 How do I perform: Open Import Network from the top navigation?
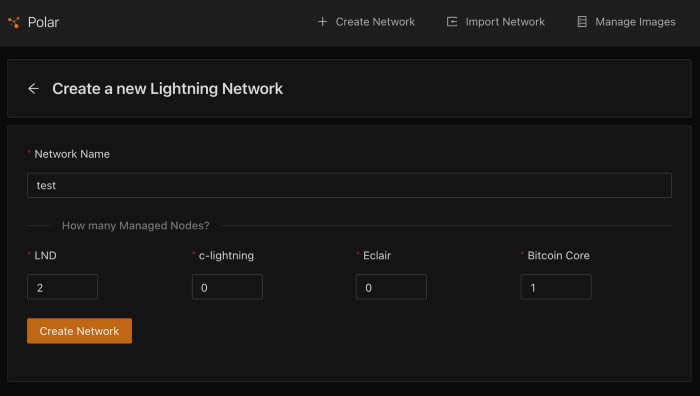point(496,21)
